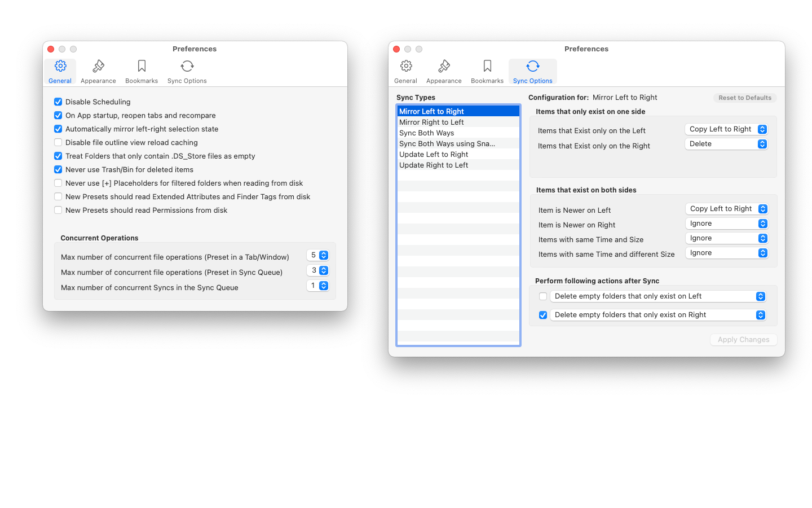
Task: Click the Apply Changes button
Action: click(743, 340)
